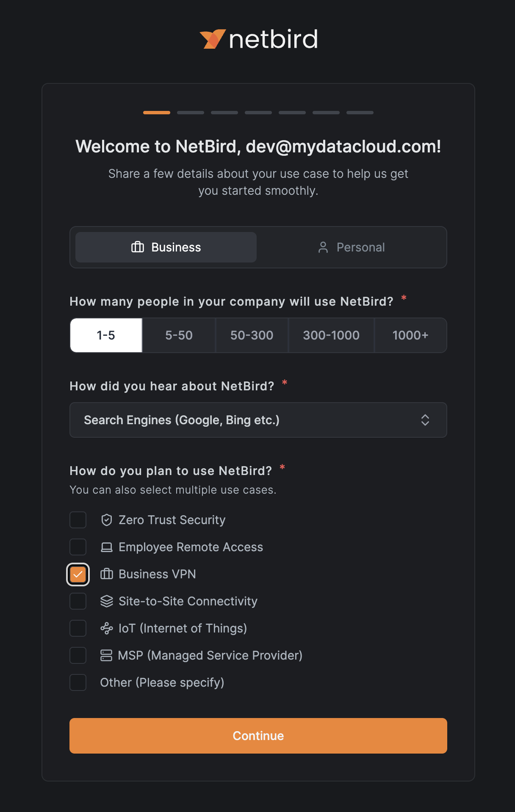Check the Zero Trust Security checkbox

(x=78, y=520)
